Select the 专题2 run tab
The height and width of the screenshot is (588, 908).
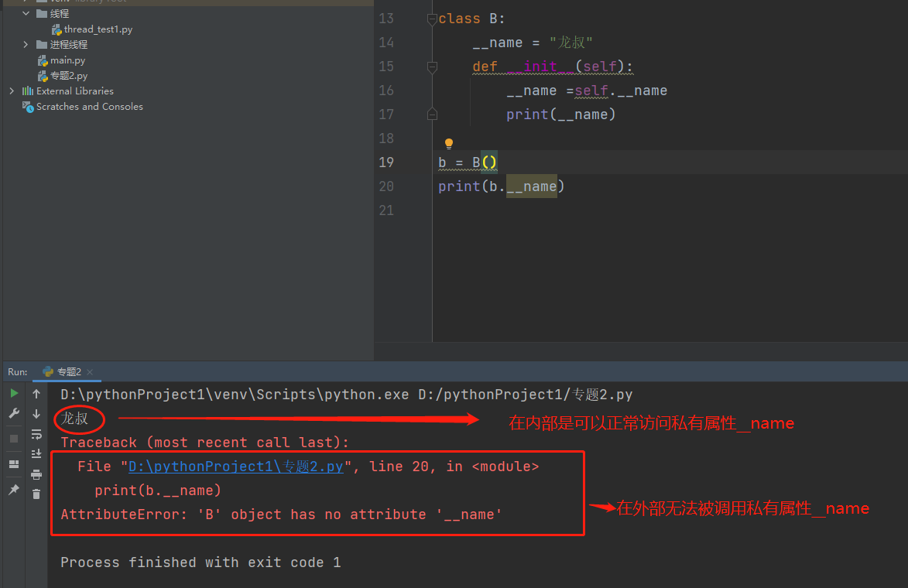(69, 372)
